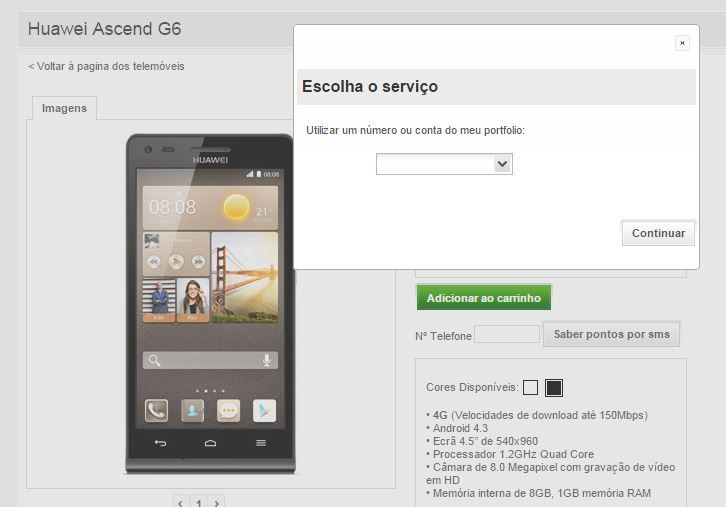Viewport: 726px width, 507px height.
Task: Click the search magnifier on phone image
Action: click(154, 360)
